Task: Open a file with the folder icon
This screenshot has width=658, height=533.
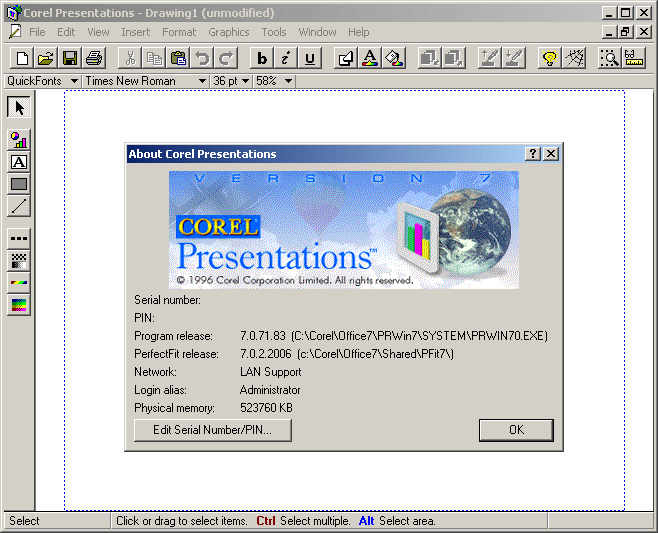Action: click(x=46, y=58)
